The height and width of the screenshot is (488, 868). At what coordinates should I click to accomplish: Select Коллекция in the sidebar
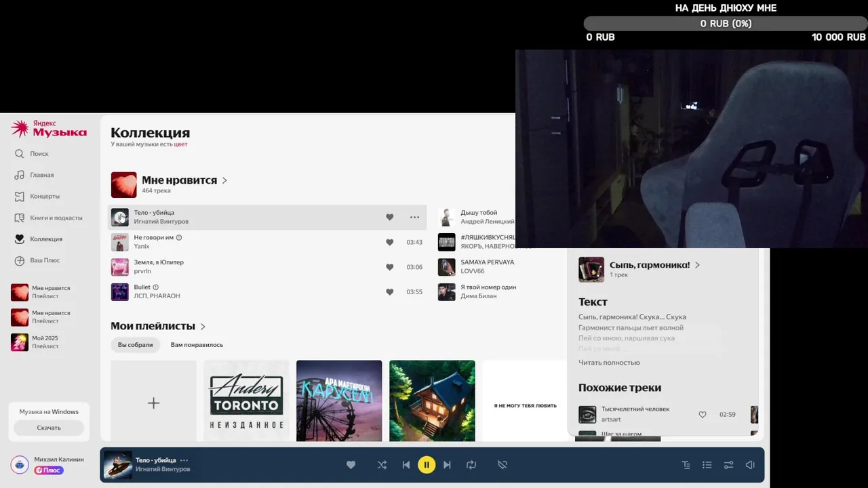[38, 239]
